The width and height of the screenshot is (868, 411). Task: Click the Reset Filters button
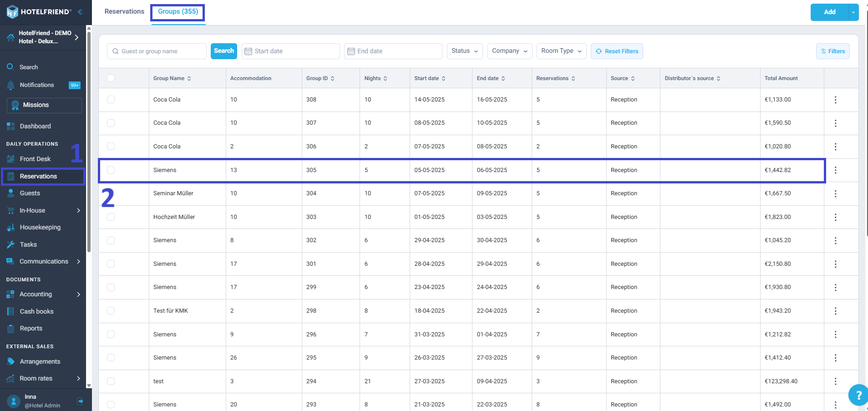point(617,51)
